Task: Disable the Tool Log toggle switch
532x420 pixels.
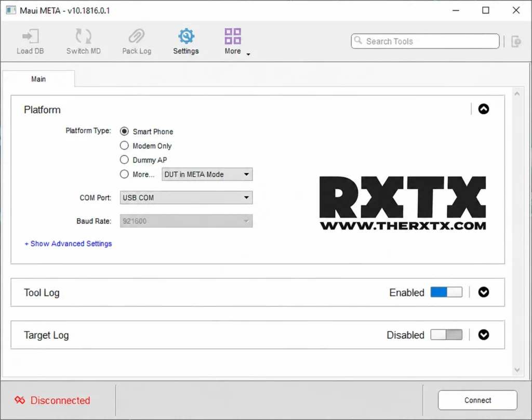Action: pyautogui.click(x=446, y=292)
